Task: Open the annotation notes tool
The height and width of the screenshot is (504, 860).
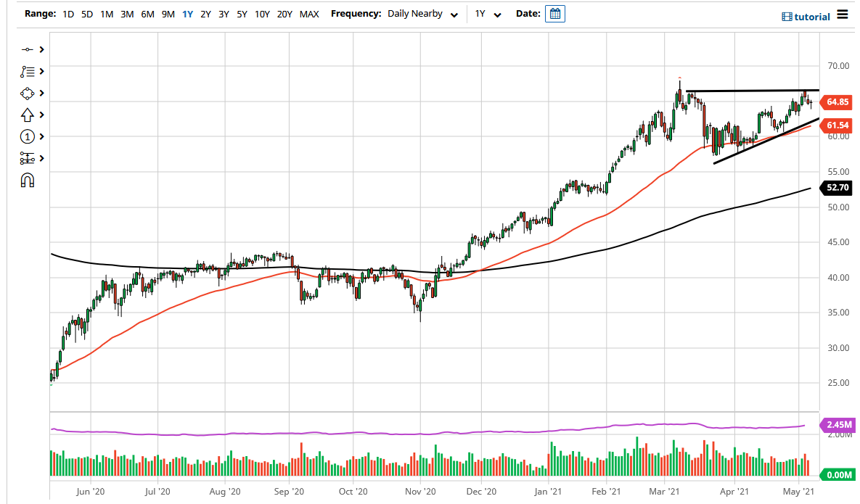Action: 28,71
